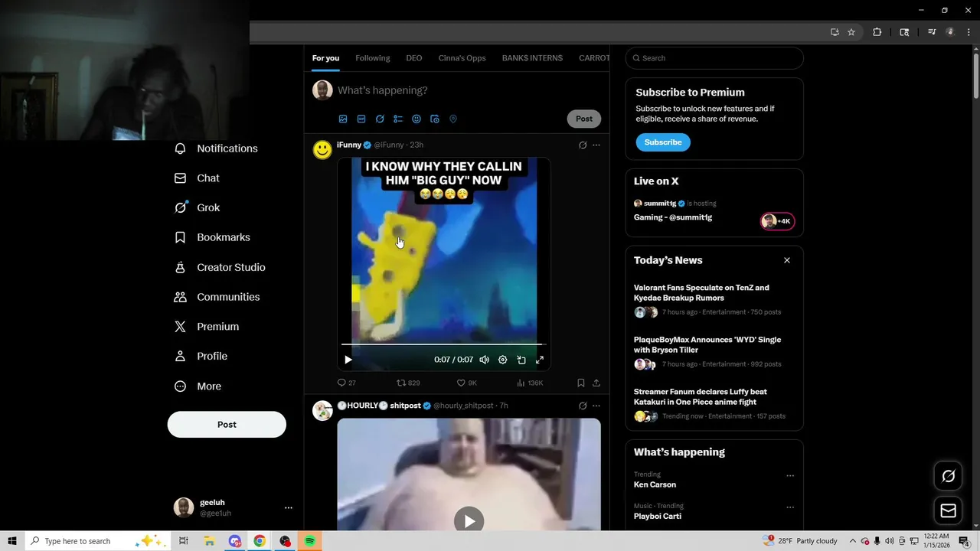980x551 pixels.
Task: Dismiss the Today's News panel
Action: [787, 260]
